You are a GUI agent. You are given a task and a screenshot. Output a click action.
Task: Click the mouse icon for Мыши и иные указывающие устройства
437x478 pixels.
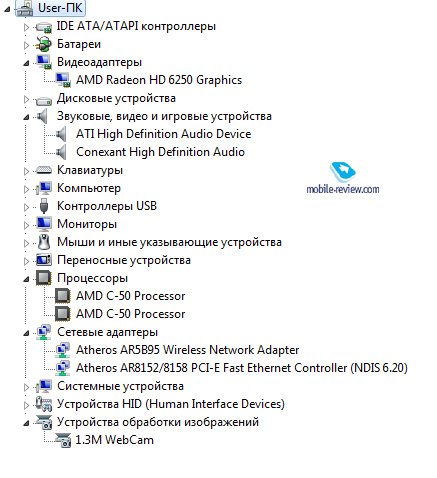[x=44, y=242]
